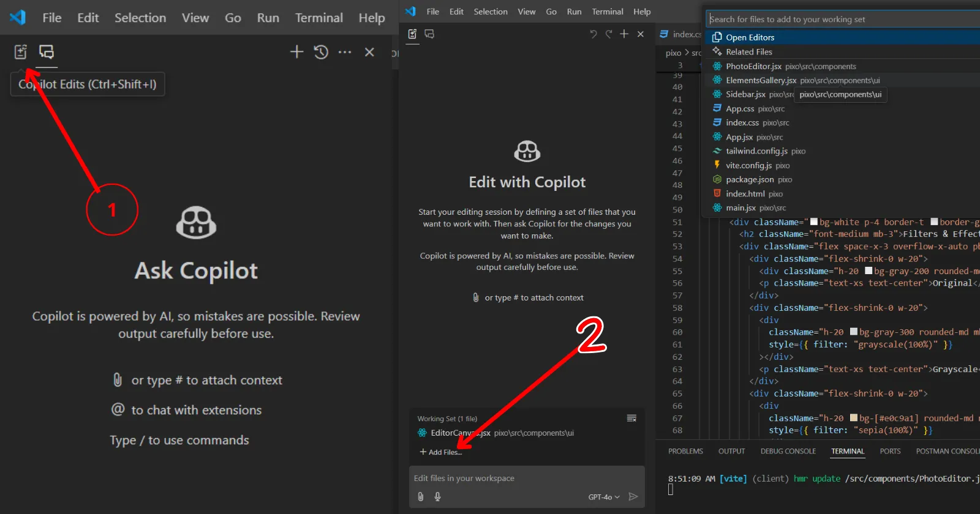Switch to the POSTMAN CONSOLE tab

(948, 452)
